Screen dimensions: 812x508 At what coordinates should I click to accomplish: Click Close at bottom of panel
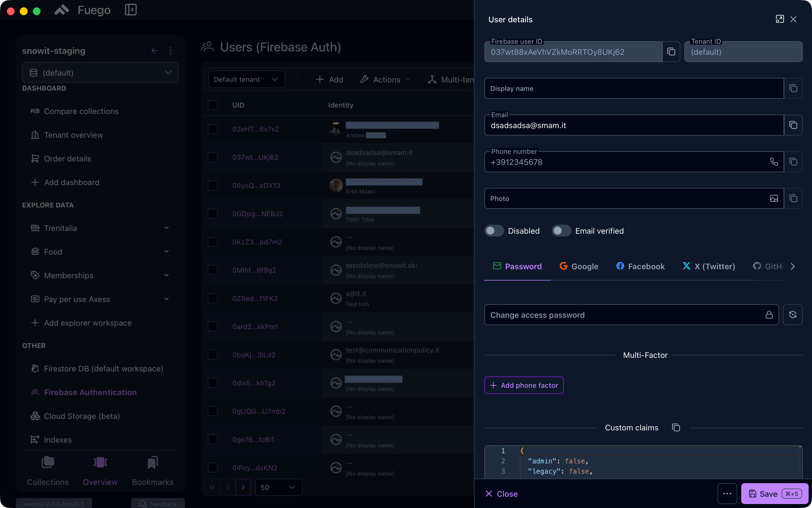coord(502,494)
